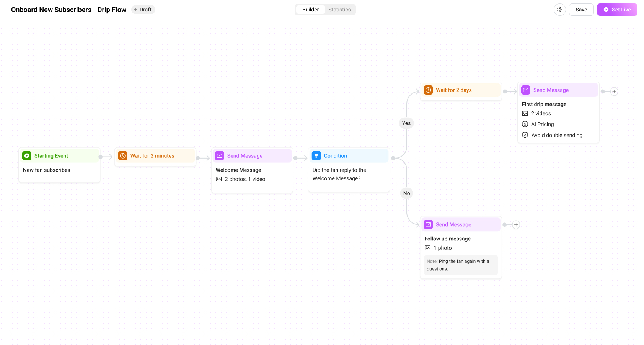Click the envelope icon on Follow up message node
Image resolution: width=644 pixels, height=345 pixels.
[429, 224]
